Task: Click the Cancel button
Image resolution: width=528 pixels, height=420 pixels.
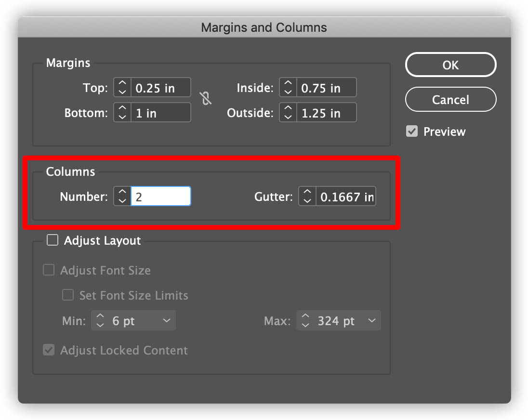Action: pos(450,100)
